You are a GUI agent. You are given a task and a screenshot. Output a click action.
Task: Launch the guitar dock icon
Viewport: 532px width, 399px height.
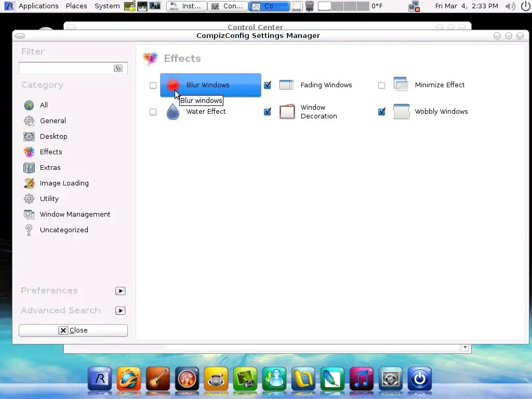(x=158, y=379)
